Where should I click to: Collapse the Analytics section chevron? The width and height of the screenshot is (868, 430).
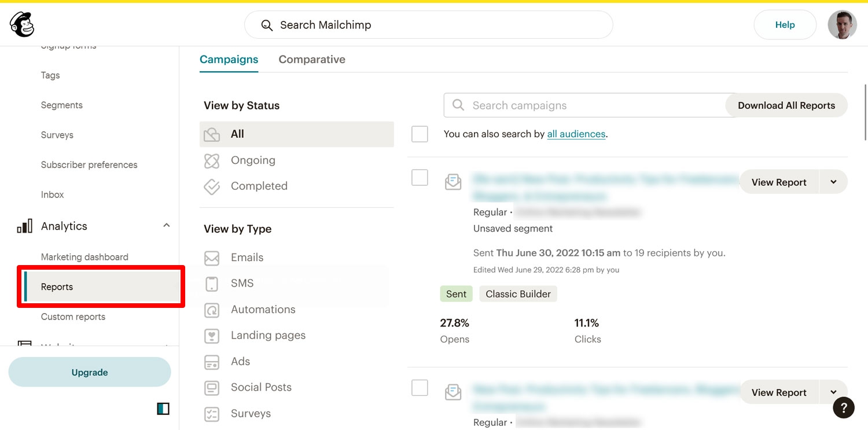167,226
